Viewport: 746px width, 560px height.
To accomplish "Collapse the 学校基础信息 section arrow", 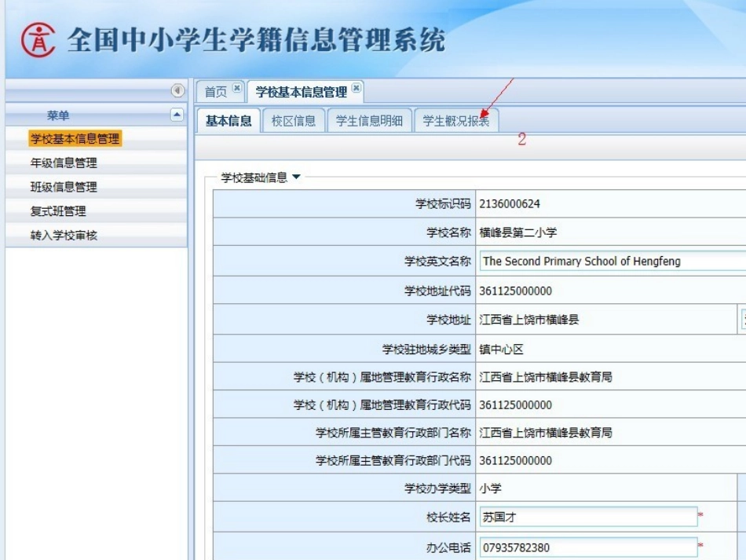I will click(296, 177).
